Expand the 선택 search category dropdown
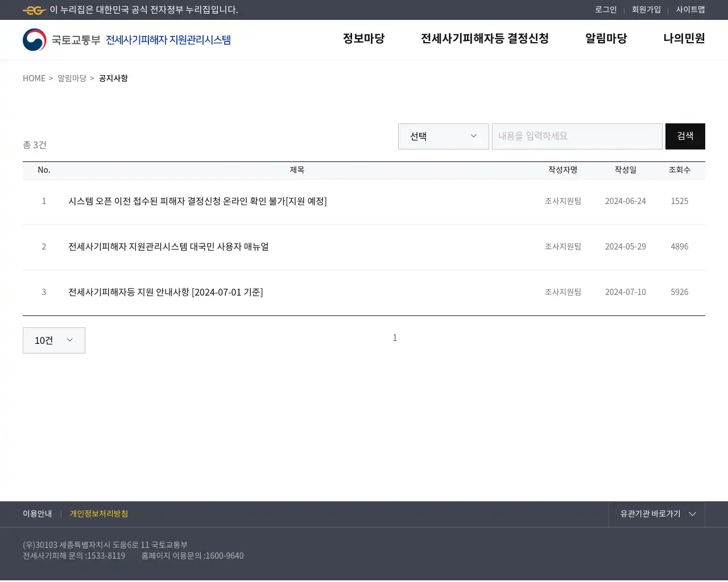The image size is (728, 582). (x=444, y=136)
